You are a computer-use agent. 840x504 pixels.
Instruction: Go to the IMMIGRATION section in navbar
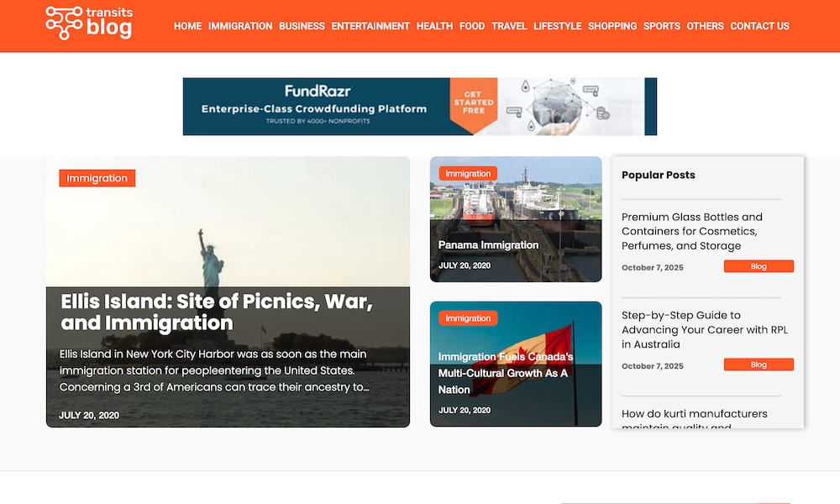point(240,26)
